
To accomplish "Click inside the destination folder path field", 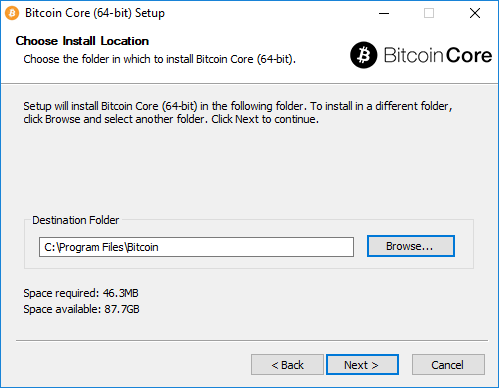I will click(196, 247).
